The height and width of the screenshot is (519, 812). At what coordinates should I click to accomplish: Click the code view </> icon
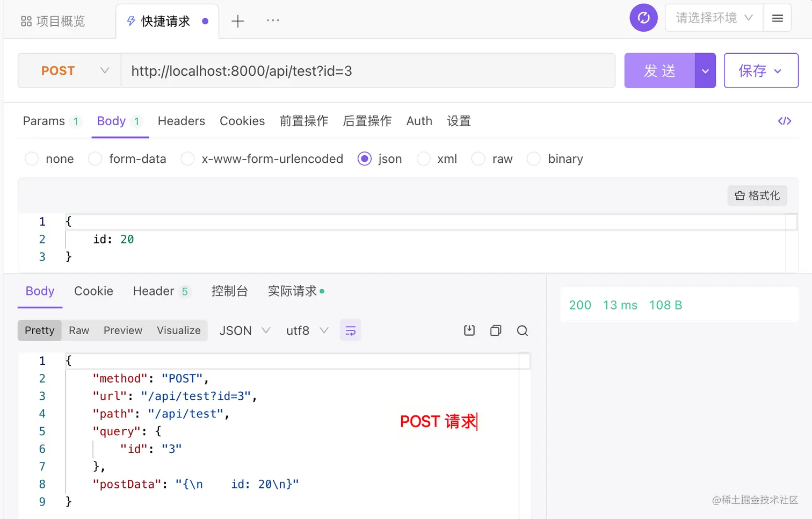(x=785, y=121)
